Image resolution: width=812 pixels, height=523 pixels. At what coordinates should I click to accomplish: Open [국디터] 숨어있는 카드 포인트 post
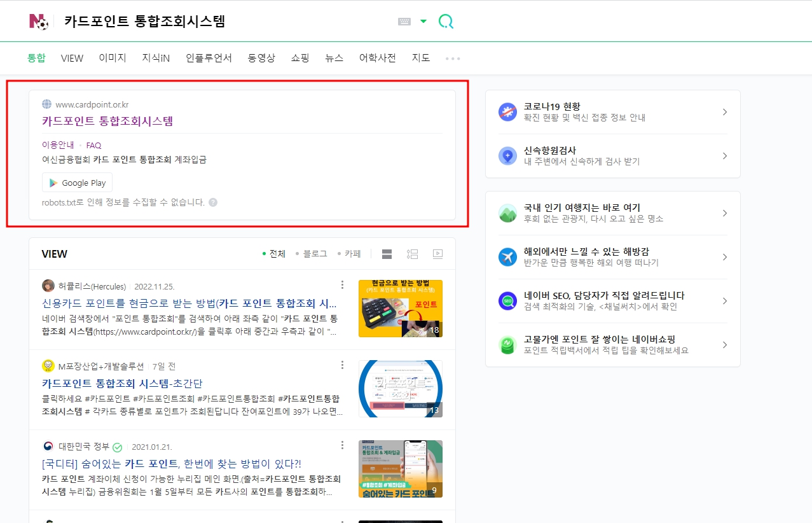[172, 463]
